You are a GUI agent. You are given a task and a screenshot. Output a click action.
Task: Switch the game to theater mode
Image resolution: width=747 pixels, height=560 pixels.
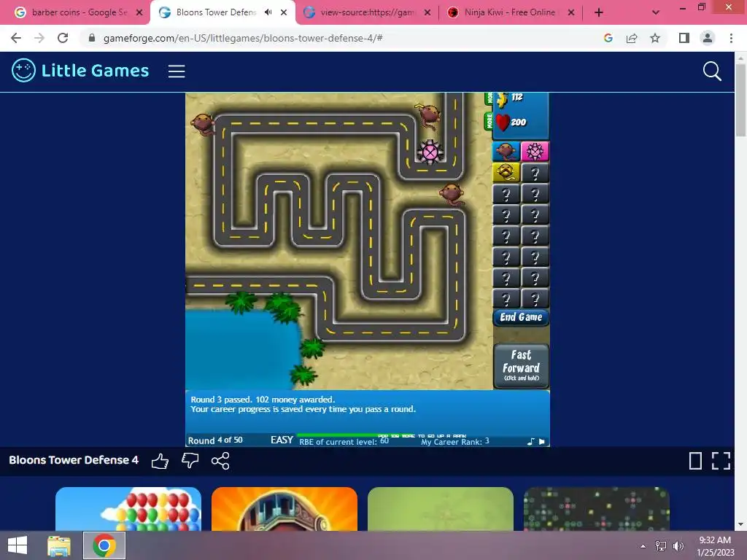[x=695, y=461]
